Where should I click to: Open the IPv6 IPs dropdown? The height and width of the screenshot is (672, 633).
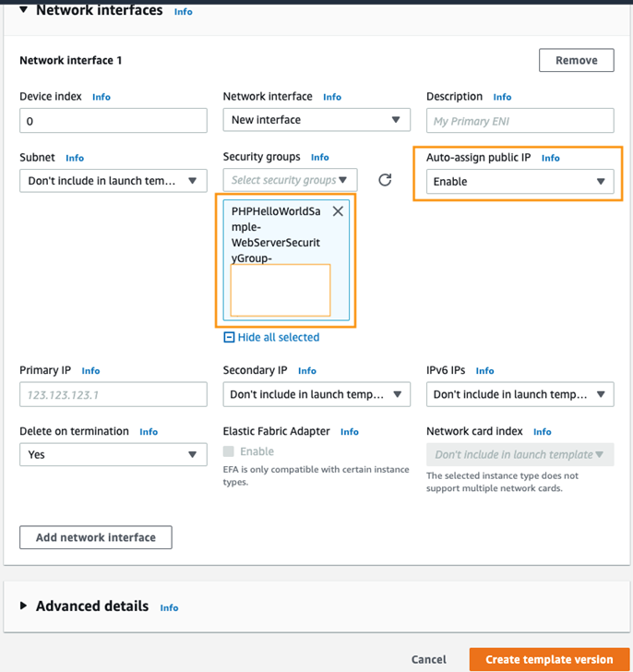pyautogui.click(x=520, y=394)
